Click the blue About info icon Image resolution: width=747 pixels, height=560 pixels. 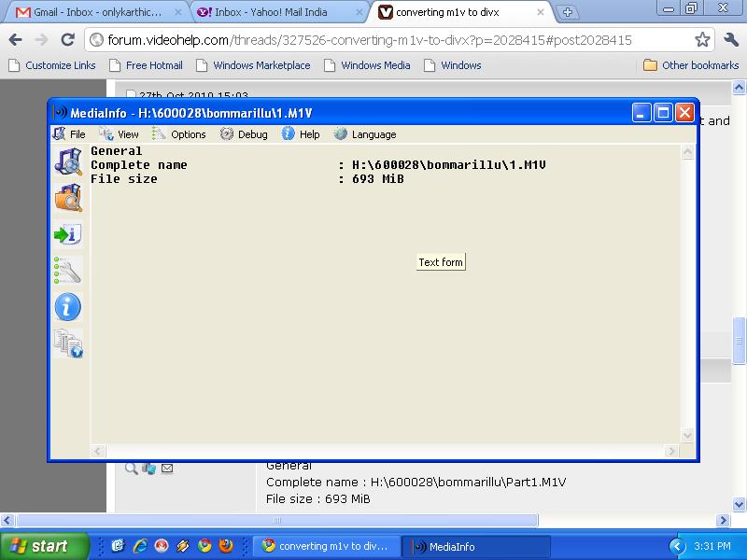click(x=68, y=307)
